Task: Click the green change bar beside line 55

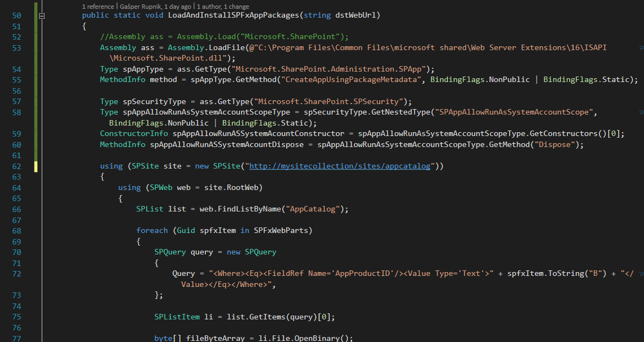Action: pos(36,80)
